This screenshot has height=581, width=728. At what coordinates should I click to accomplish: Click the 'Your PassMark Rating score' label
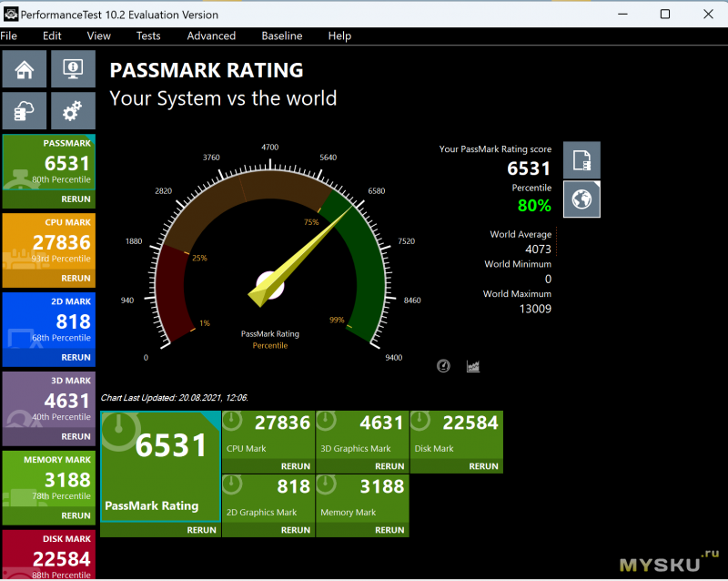click(x=495, y=149)
